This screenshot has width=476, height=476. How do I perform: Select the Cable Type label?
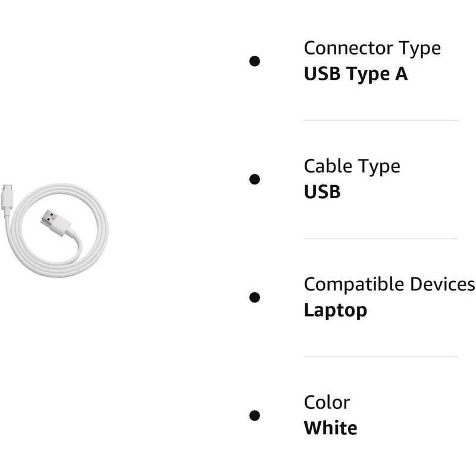coord(352,166)
